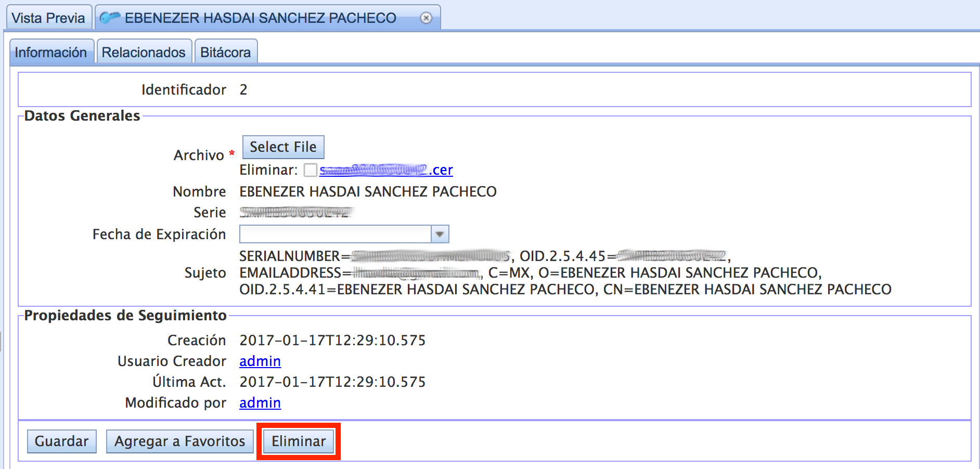Check the Eliminar file checkbox
This screenshot has width=980, height=469.
point(311,170)
